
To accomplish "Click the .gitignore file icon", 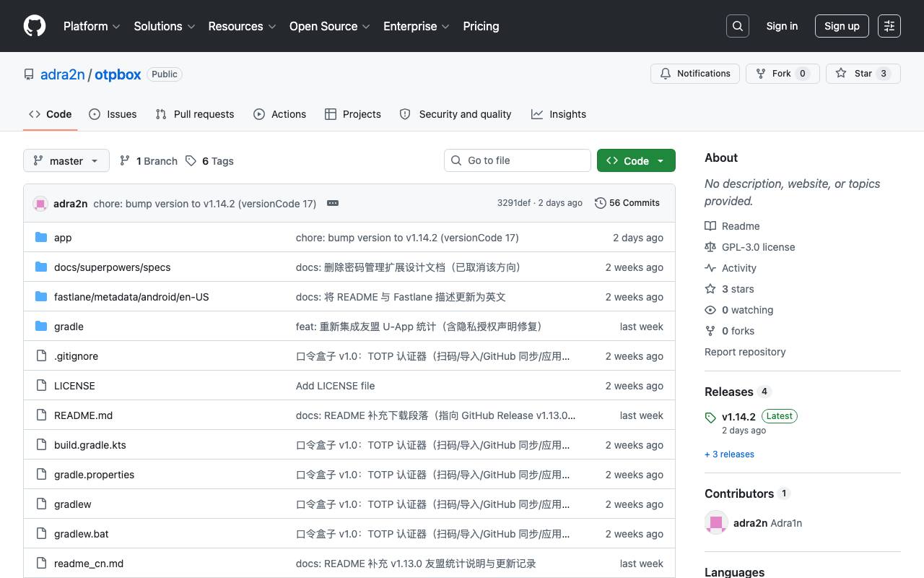I will (41, 356).
